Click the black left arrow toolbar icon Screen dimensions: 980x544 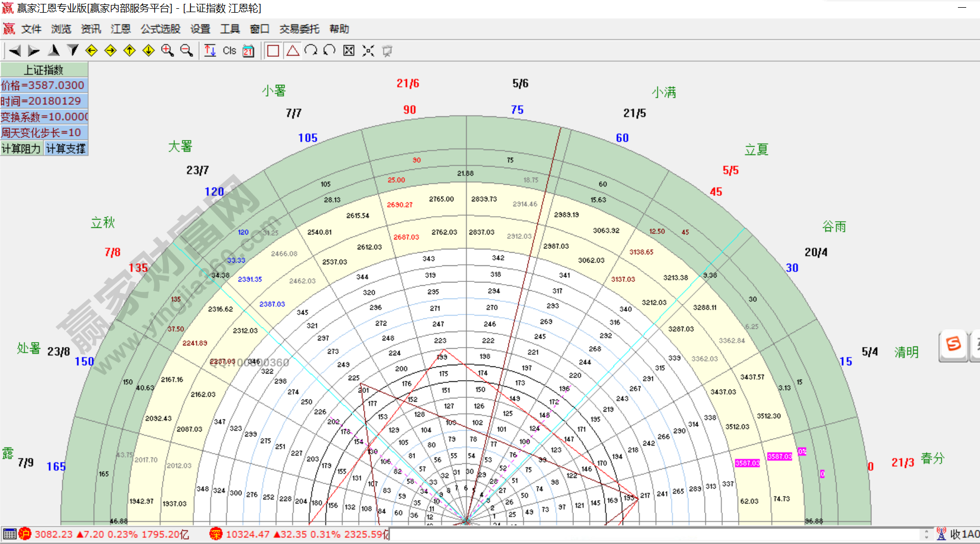pyautogui.click(x=15, y=51)
